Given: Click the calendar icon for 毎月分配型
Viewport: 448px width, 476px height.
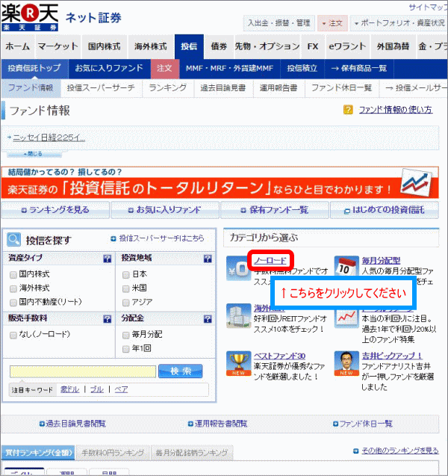Looking at the screenshot, I should [346, 266].
